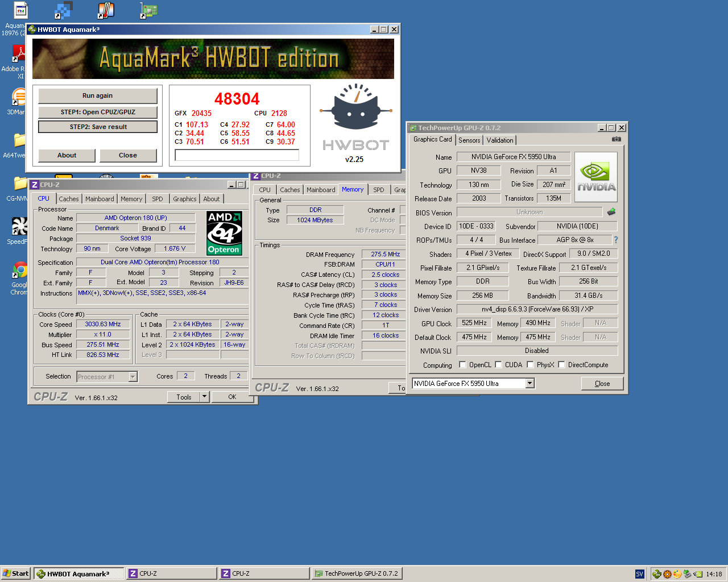Click the green HWBOT tray icon
The width and height of the screenshot is (728, 582).
657,574
